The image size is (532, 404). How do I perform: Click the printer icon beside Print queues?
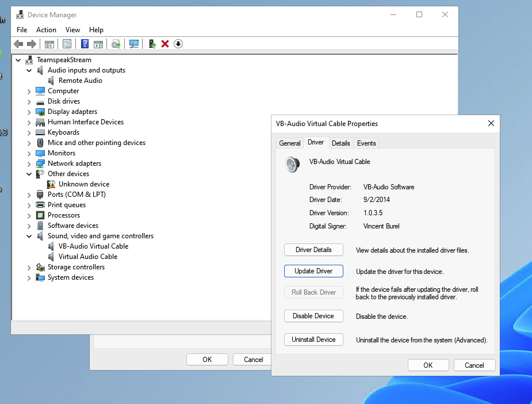[x=40, y=205]
